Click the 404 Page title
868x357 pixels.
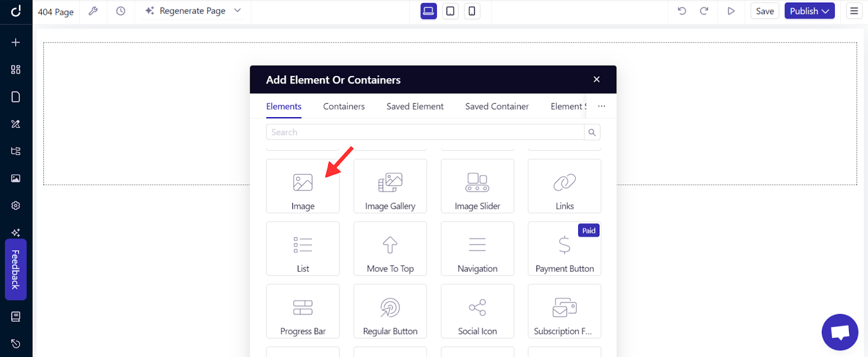point(56,11)
